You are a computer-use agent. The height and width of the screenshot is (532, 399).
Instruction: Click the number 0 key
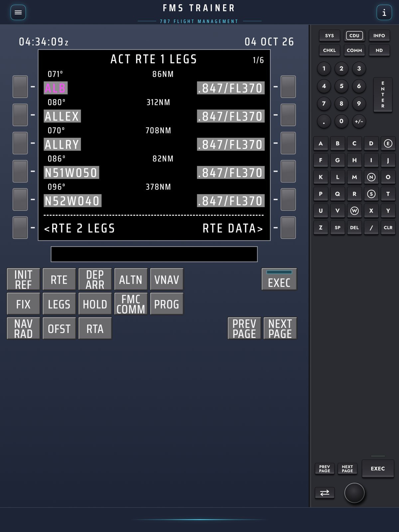click(x=341, y=121)
